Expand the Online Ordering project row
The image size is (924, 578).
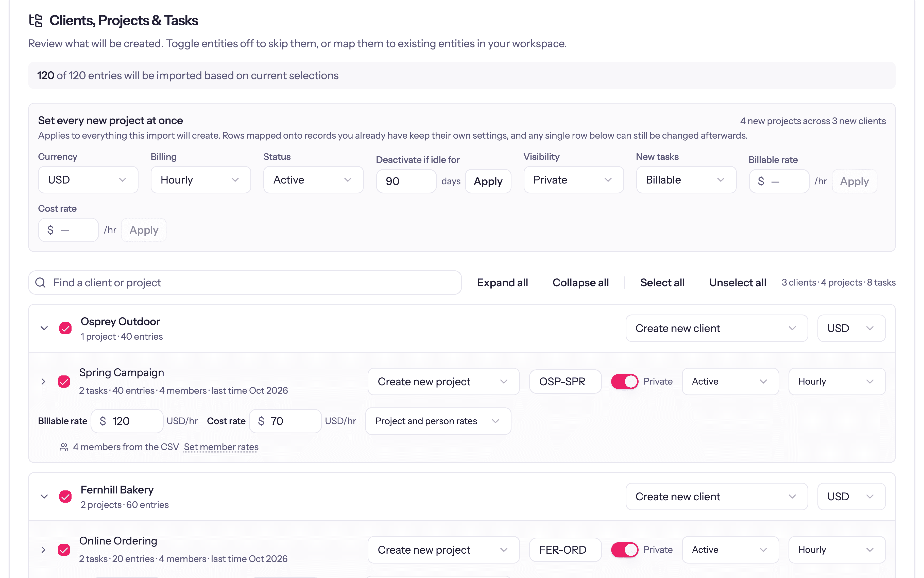(43, 550)
